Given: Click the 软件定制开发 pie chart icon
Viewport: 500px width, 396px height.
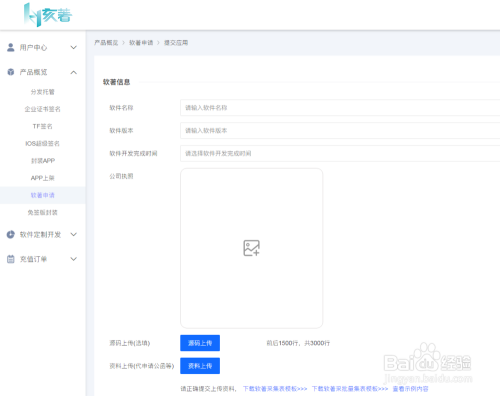Looking at the screenshot, I should click(11, 234).
